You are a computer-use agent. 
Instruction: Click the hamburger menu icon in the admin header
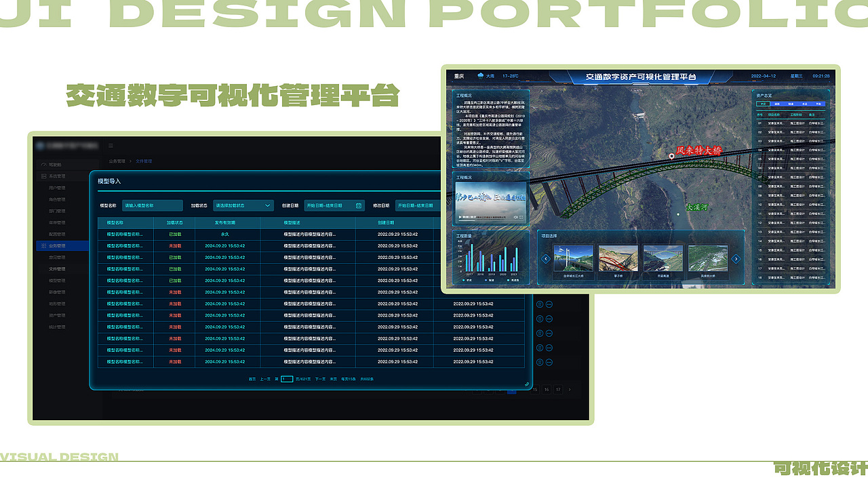tap(111, 145)
